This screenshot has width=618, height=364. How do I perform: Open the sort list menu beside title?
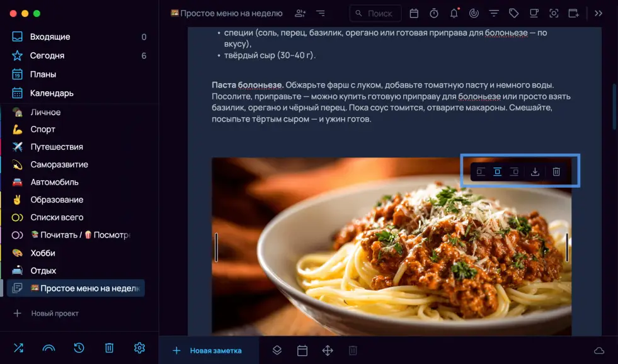pos(321,13)
